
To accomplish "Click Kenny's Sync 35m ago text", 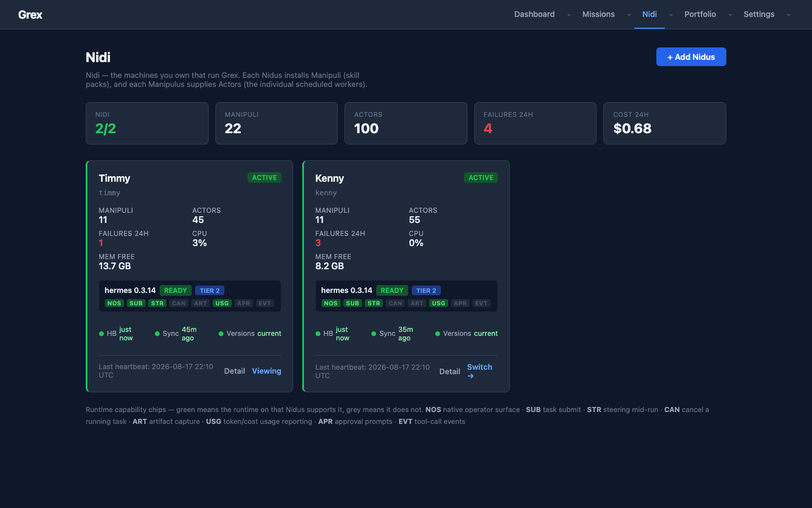I will click(405, 334).
